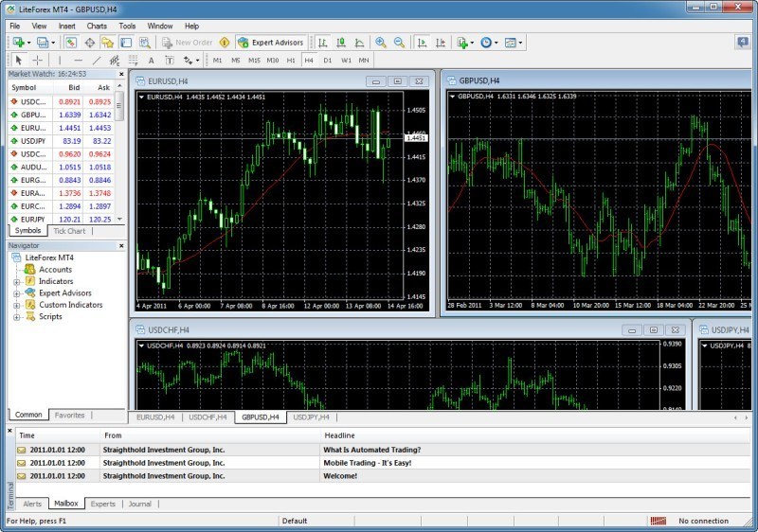Open the Templates dropdown arrow
Viewport: 758px width, 532px height.
pos(520,43)
